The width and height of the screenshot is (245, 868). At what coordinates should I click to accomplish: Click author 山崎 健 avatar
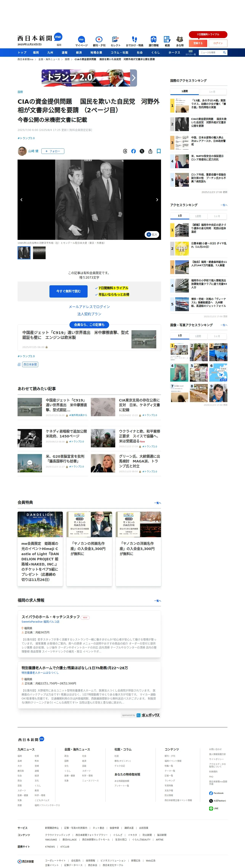tap(22, 151)
